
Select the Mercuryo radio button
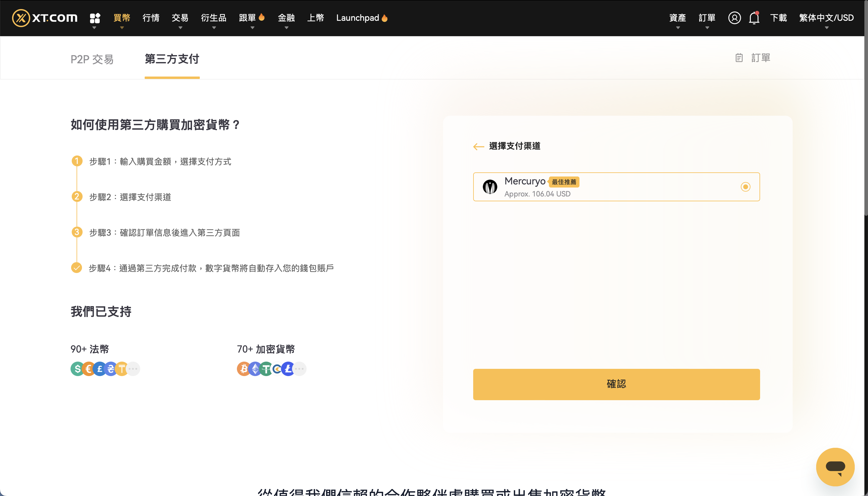pyautogui.click(x=745, y=187)
